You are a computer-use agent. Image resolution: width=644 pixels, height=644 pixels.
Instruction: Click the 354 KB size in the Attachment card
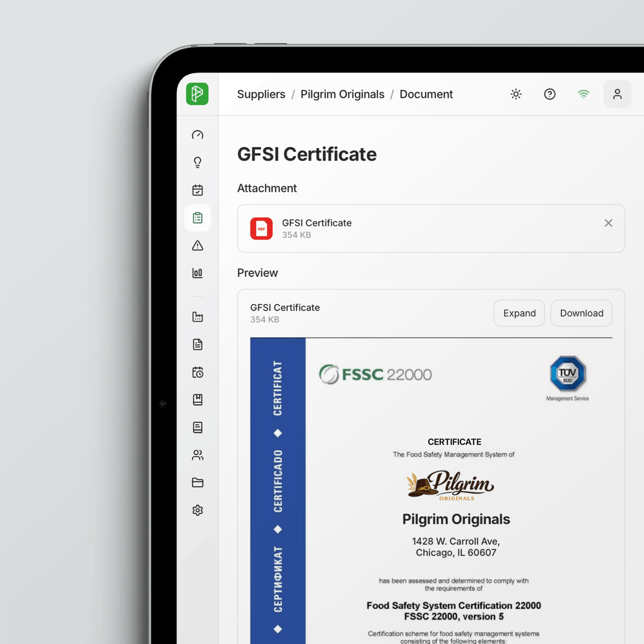tap(296, 235)
